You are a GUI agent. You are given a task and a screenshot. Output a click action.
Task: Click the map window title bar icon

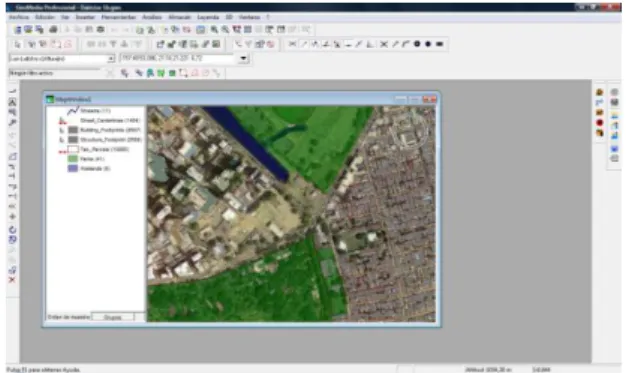[50, 99]
